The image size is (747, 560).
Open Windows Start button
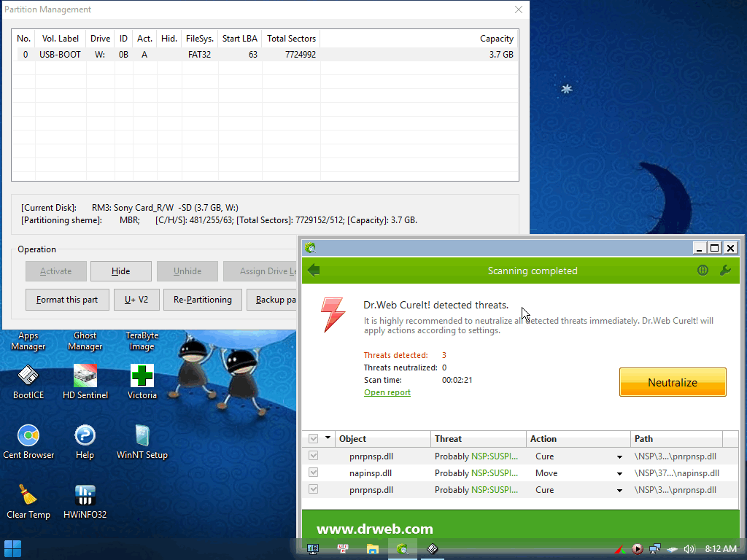tap(12, 548)
